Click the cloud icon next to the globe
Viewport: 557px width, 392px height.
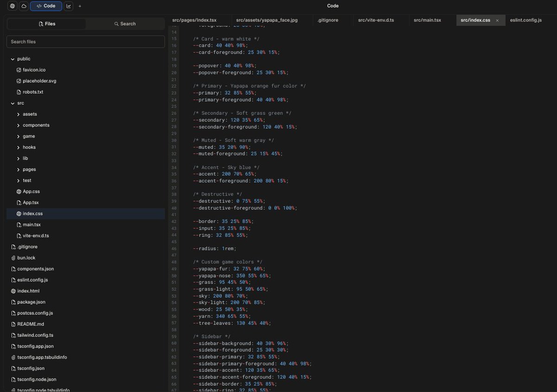24,6
